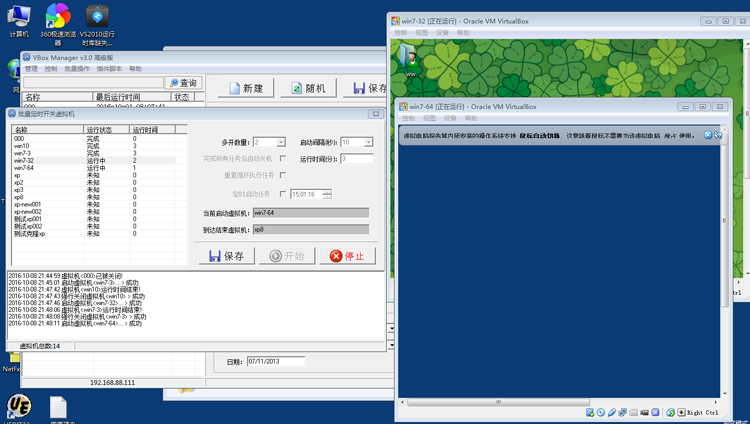Launch the 360 speed browser desktop icon
The width and height of the screenshot is (750, 424).
click(57, 24)
